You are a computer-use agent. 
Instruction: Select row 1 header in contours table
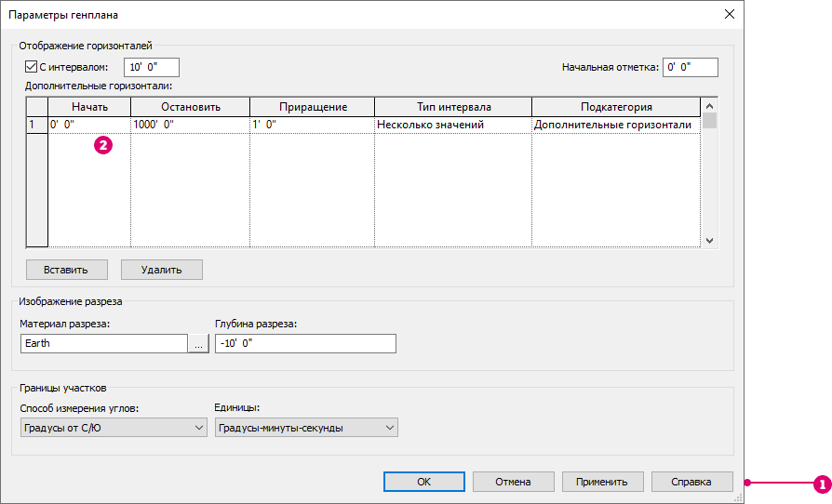(36, 125)
